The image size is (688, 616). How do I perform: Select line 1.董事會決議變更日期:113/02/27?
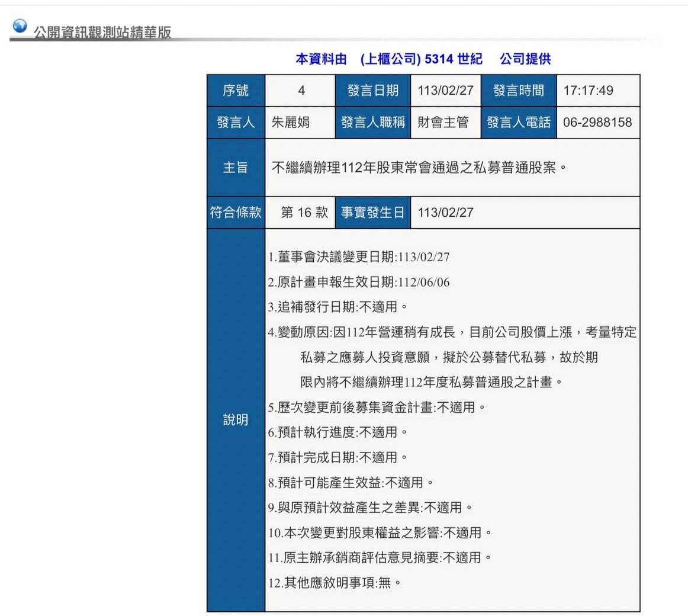tap(359, 257)
